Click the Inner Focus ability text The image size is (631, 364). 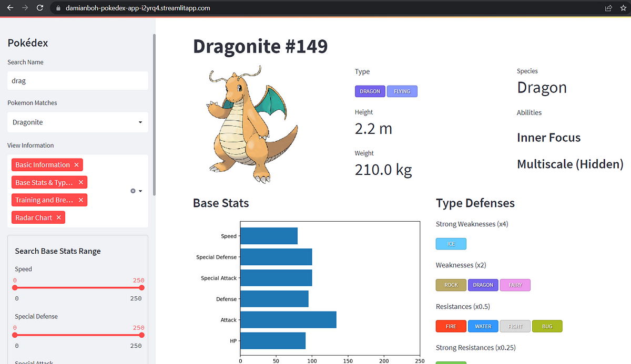549,138
